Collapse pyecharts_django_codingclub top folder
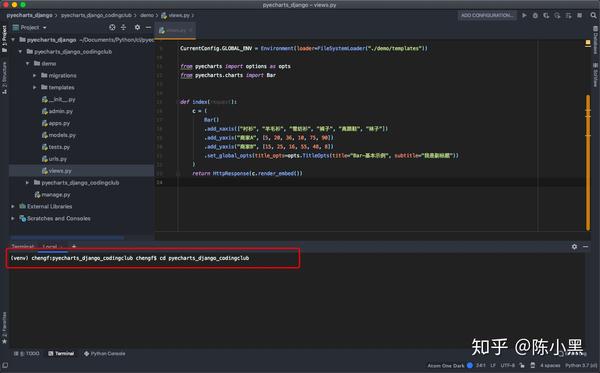600x373 pixels. (20, 52)
